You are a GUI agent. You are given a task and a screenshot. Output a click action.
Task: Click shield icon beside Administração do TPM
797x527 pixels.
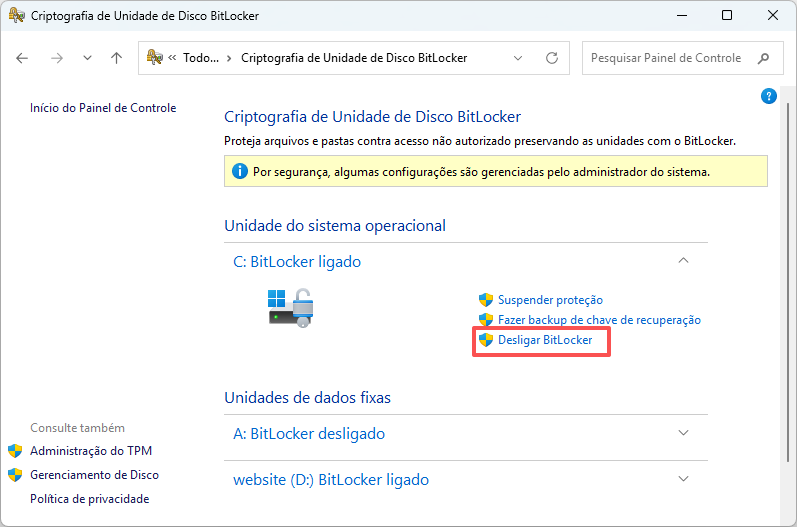(15, 451)
